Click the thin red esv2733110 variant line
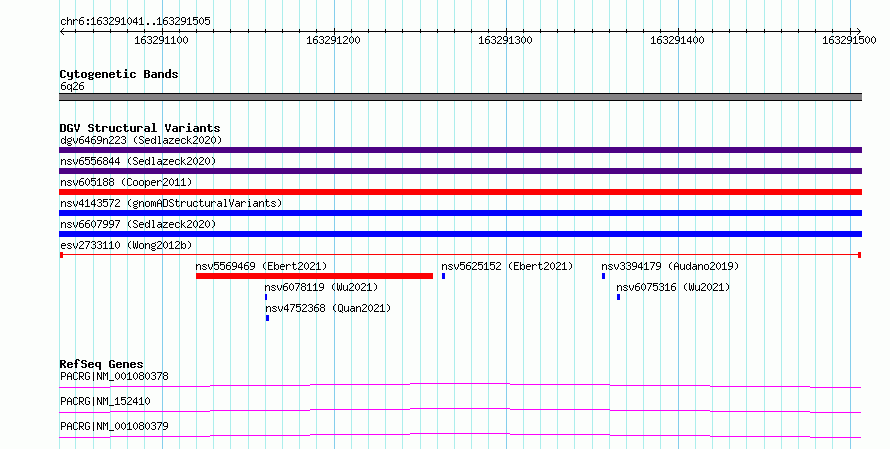The width and height of the screenshot is (890, 449). click(460, 255)
